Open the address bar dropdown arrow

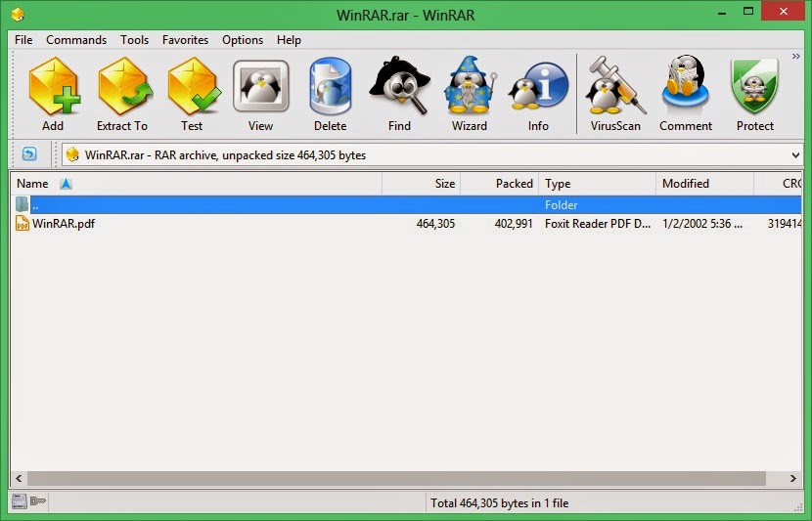(796, 155)
